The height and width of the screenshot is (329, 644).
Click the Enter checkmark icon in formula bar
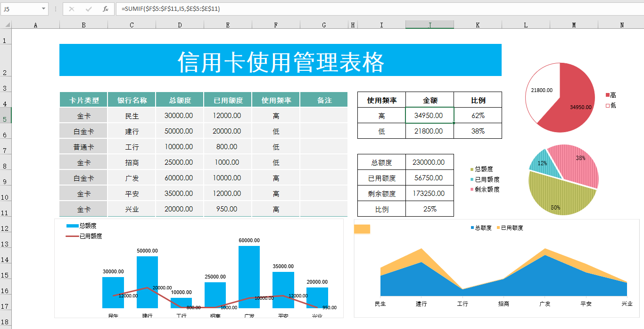point(89,9)
